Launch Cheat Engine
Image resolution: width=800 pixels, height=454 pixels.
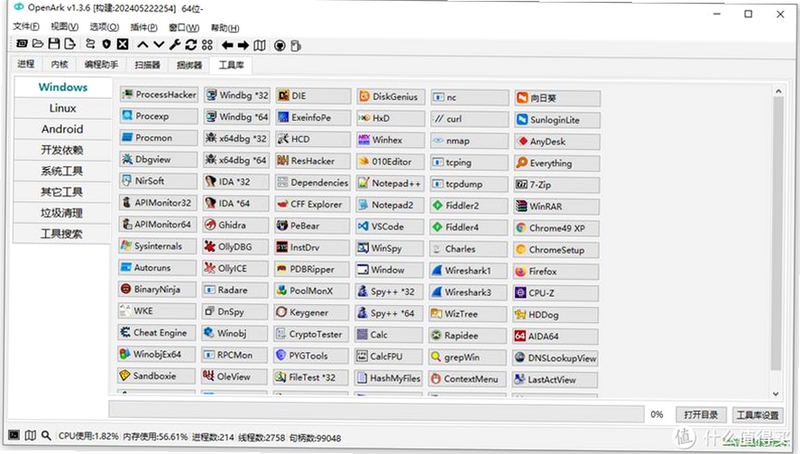pos(157,333)
